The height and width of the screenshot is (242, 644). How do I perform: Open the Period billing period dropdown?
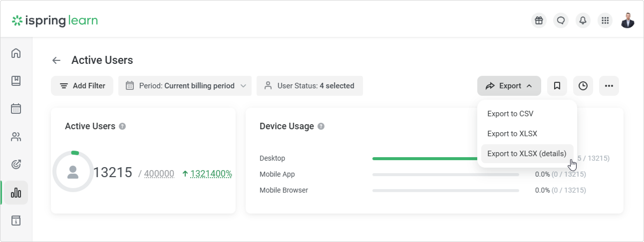(185, 86)
